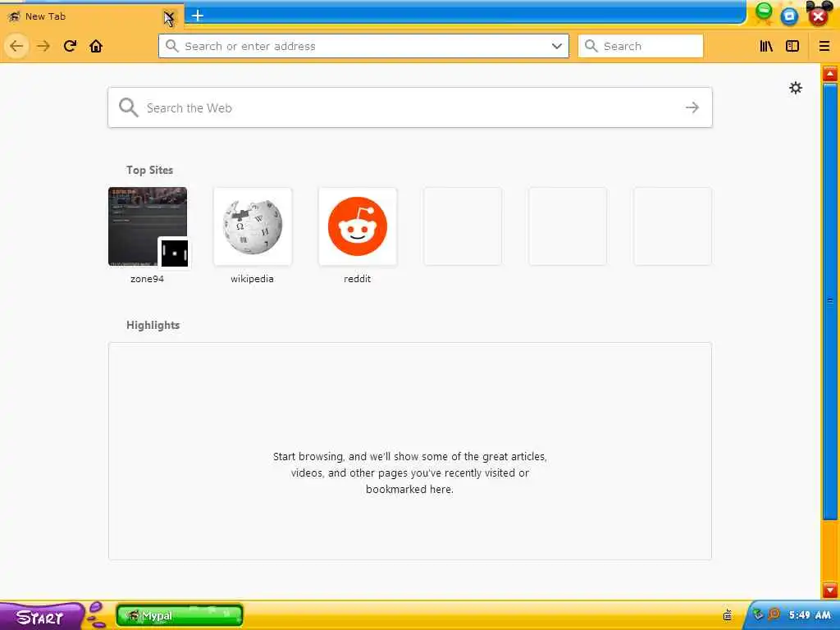Open the zone94 top site tile
Viewport: 840px width, 630px height.
(148, 226)
